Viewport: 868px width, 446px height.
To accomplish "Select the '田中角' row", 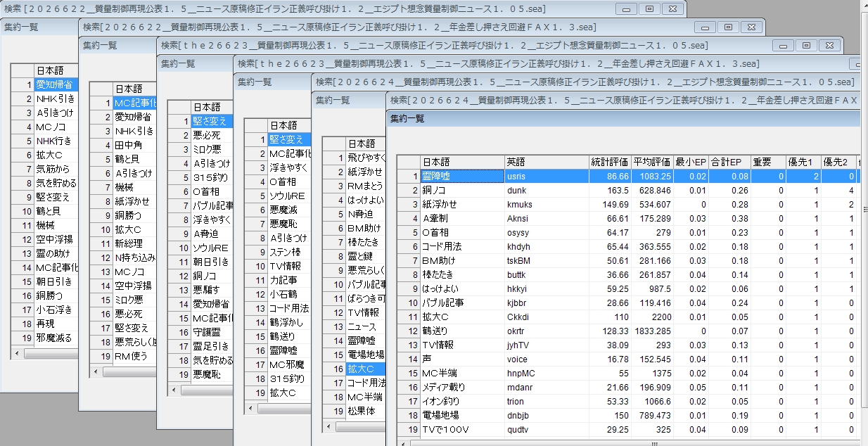I will (x=134, y=146).
